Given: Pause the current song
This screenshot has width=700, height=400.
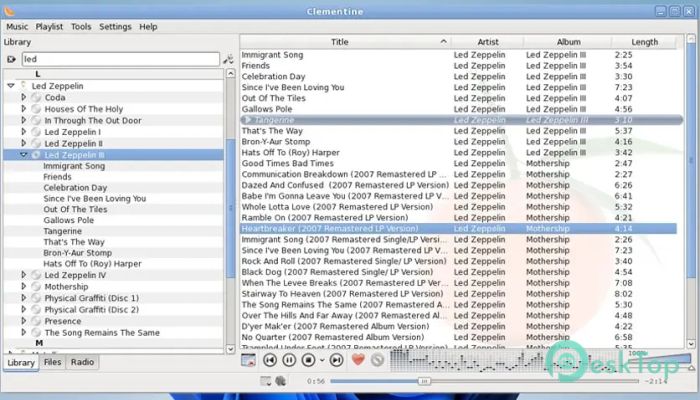Looking at the screenshot, I should (x=289, y=360).
